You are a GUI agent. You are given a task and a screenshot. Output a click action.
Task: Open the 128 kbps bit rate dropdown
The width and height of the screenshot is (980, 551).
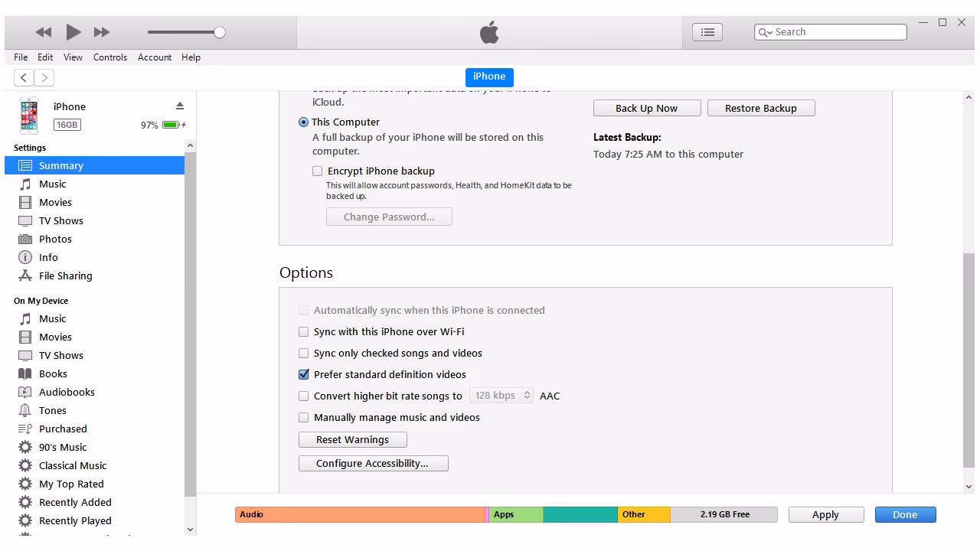tap(501, 395)
